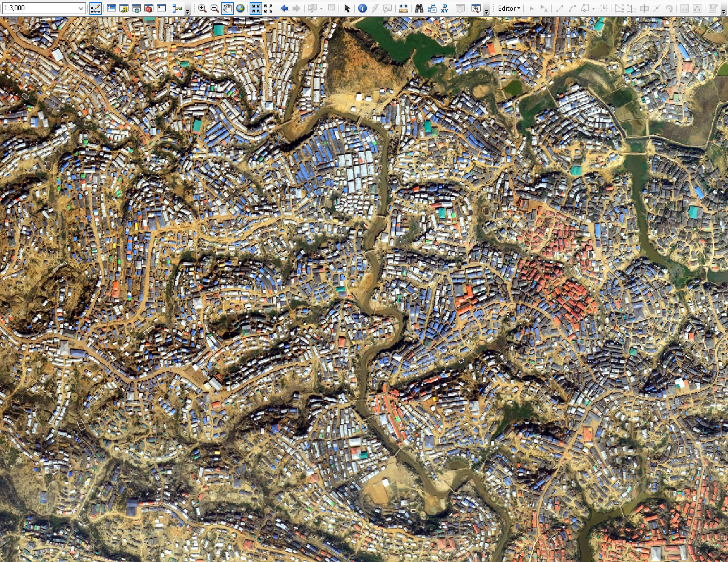Launch the ModelBuilder window

(177, 8)
